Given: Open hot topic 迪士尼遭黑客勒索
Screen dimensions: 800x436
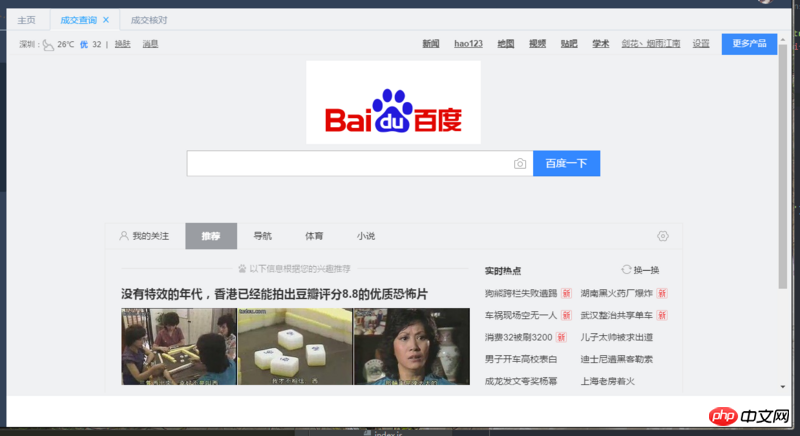Looking at the screenshot, I should coord(616,359).
